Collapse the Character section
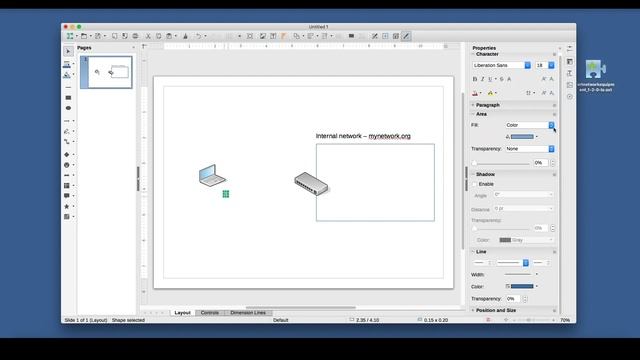640x360 pixels. tap(473, 54)
